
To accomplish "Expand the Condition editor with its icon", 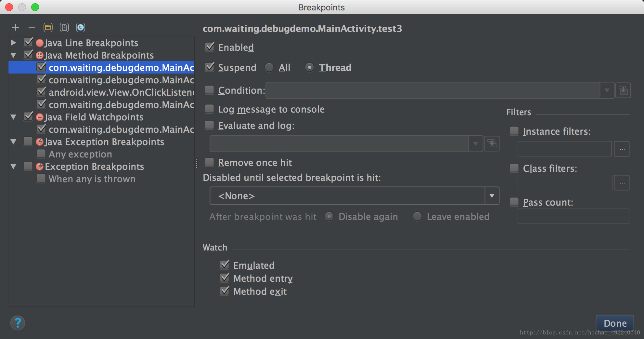I will [623, 90].
